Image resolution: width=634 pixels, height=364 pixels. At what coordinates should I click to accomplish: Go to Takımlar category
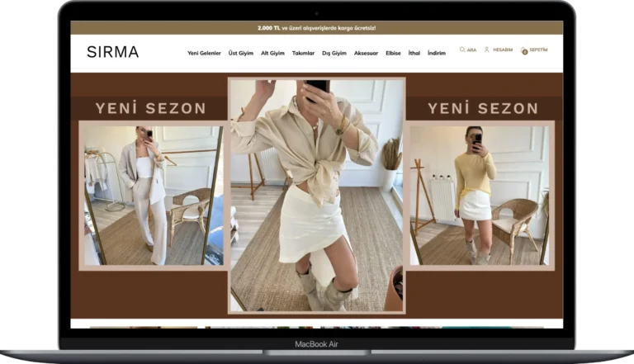coord(303,53)
